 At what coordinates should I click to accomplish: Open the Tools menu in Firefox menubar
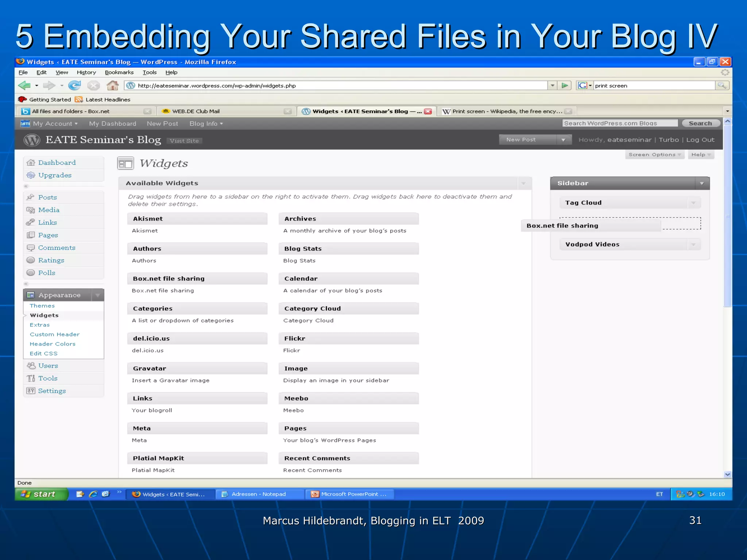(150, 73)
